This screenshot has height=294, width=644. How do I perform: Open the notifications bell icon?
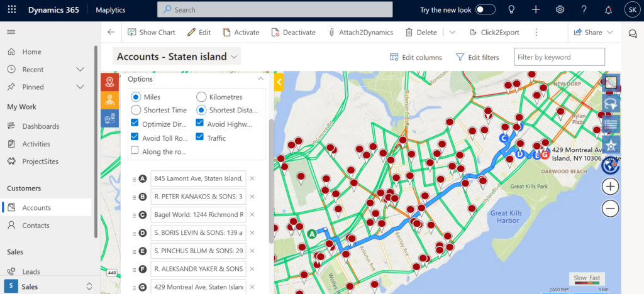[608, 10]
